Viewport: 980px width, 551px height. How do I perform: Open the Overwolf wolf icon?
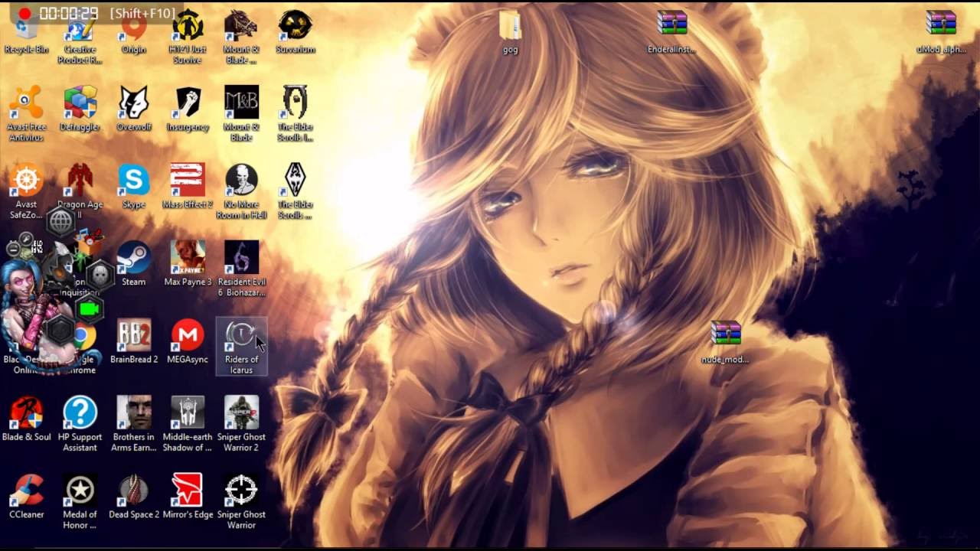pyautogui.click(x=133, y=109)
